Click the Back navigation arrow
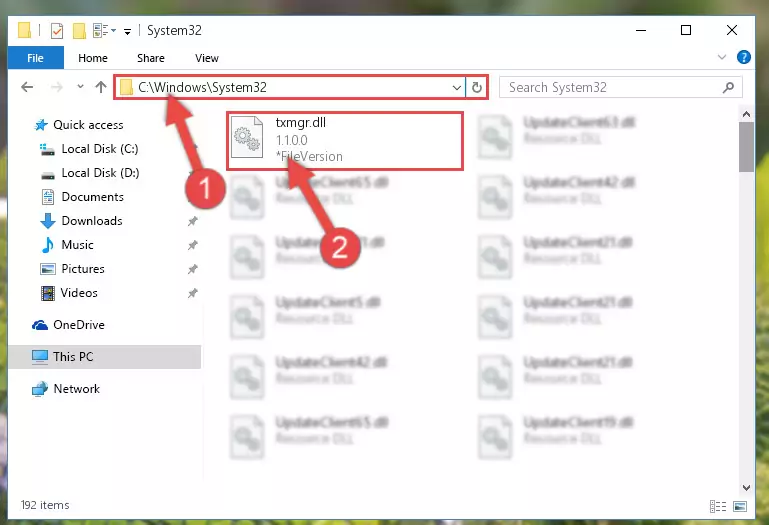 [27, 87]
